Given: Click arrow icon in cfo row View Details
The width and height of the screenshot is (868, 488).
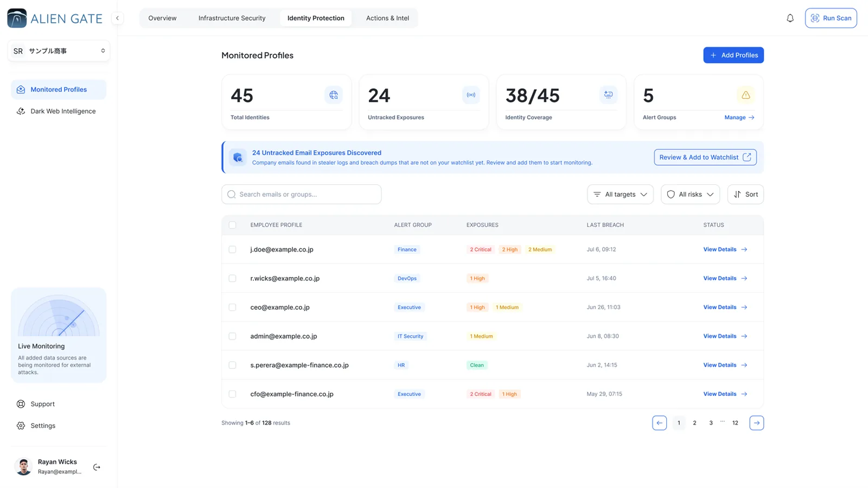Looking at the screenshot, I should 744,394.
